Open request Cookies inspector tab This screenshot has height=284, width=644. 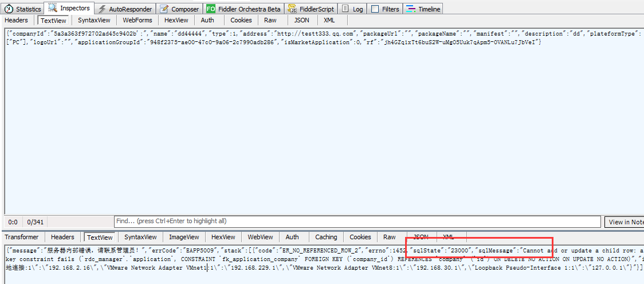[241, 20]
